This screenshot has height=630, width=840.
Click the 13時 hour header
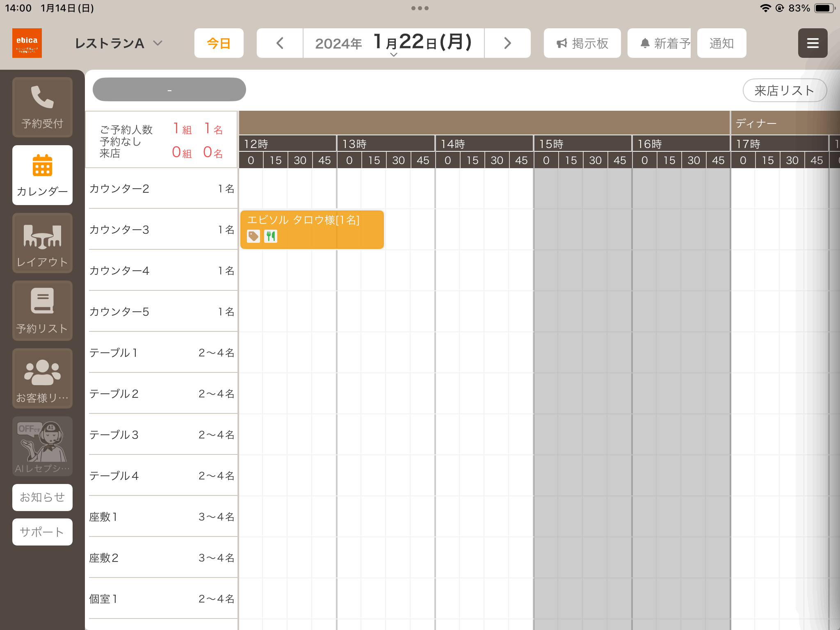(386, 144)
